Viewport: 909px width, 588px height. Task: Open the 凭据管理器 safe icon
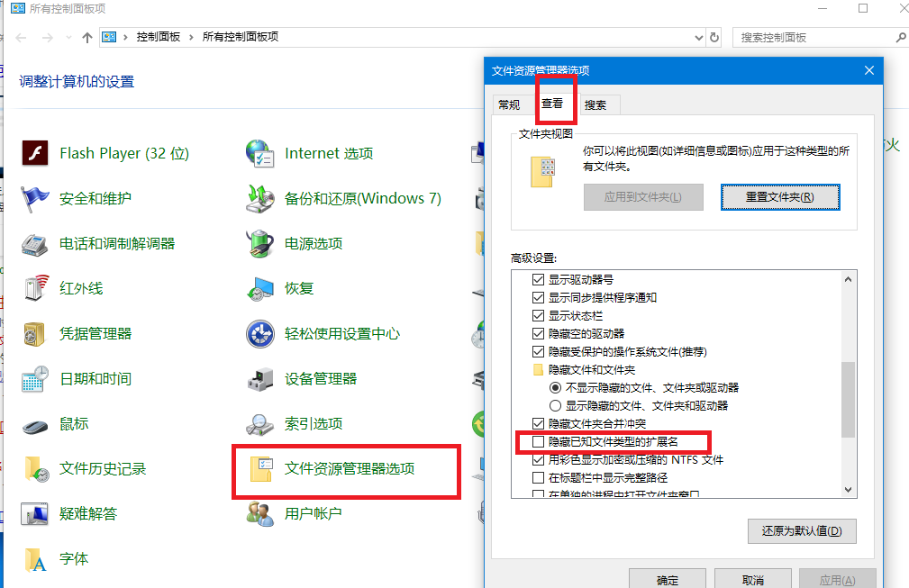35,334
